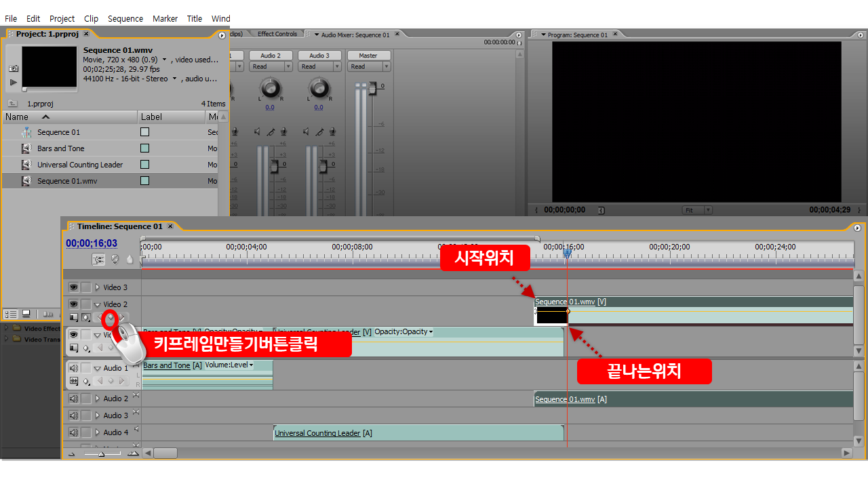The height and width of the screenshot is (488, 868).
Task: Collapse the Audio 1 track
Action: (97, 368)
